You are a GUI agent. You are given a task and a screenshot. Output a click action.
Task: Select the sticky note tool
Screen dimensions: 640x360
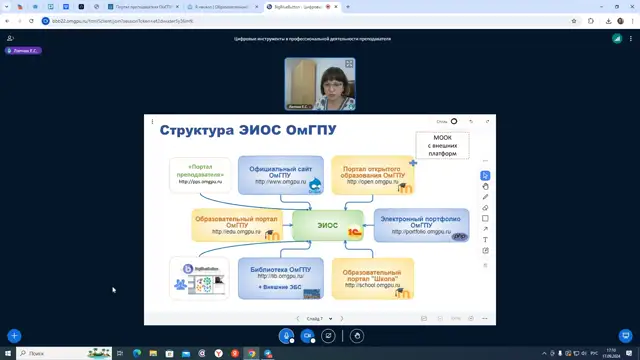coord(485,251)
